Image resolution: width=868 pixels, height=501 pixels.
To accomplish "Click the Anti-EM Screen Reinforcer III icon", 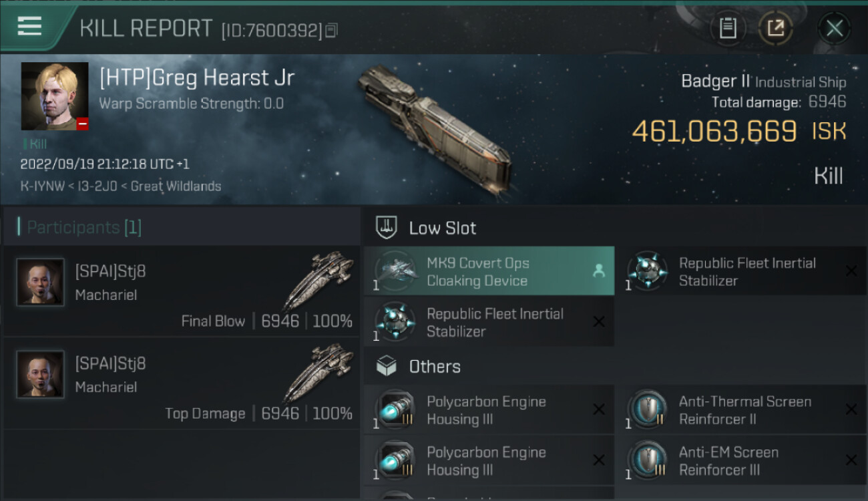I will click(647, 460).
